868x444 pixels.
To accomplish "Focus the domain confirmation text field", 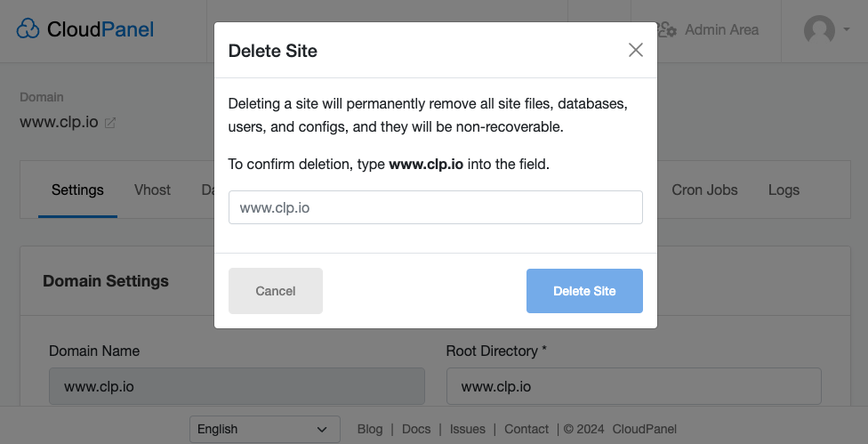I will [435, 207].
